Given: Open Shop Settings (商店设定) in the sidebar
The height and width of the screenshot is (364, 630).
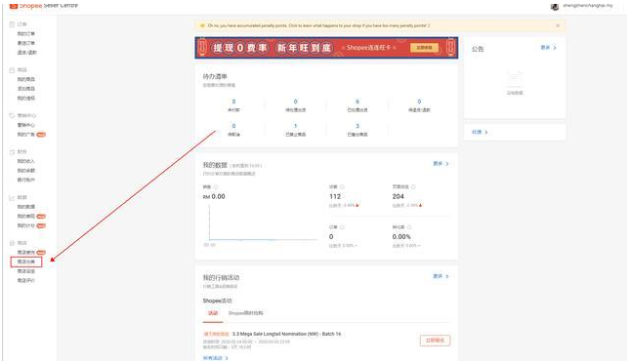Looking at the screenshot, I should [26, 271].
